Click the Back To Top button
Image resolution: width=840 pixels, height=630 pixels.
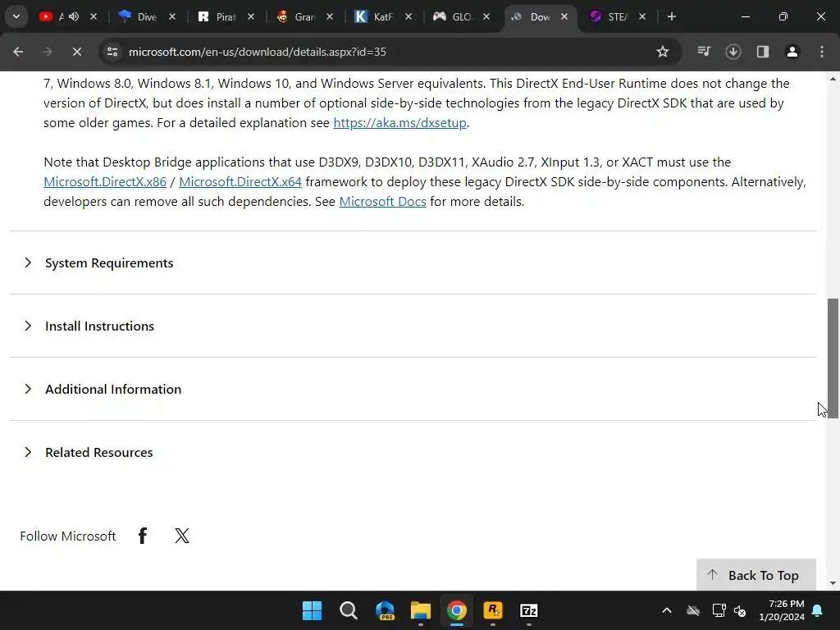pyautogui.click(x=756, y=575)
